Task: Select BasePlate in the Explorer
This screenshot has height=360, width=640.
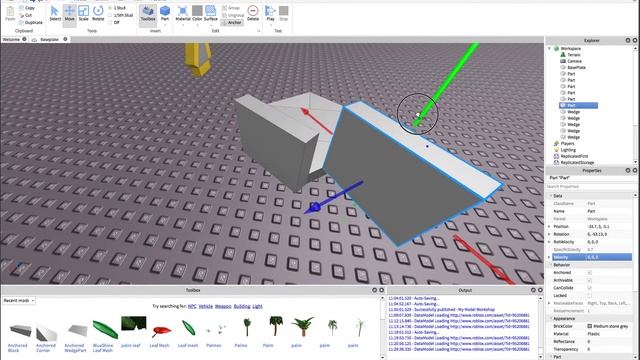Action: click(573, 67)
